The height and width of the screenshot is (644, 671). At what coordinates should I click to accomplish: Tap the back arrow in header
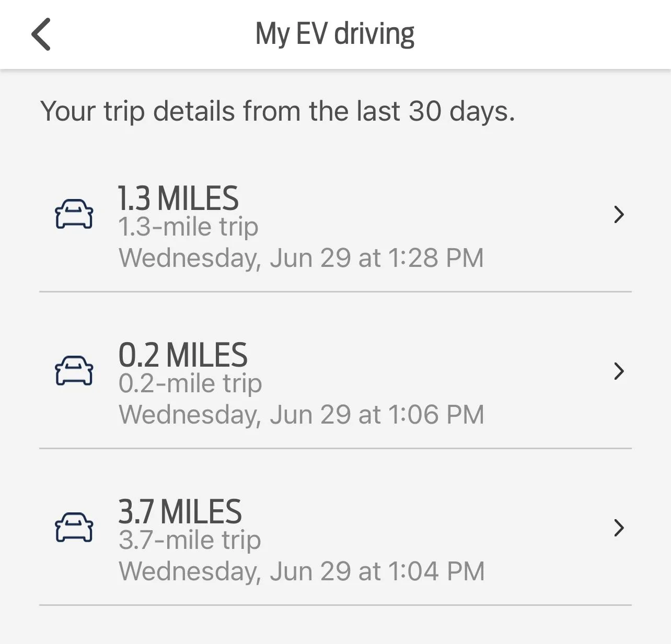click(41, 34)
